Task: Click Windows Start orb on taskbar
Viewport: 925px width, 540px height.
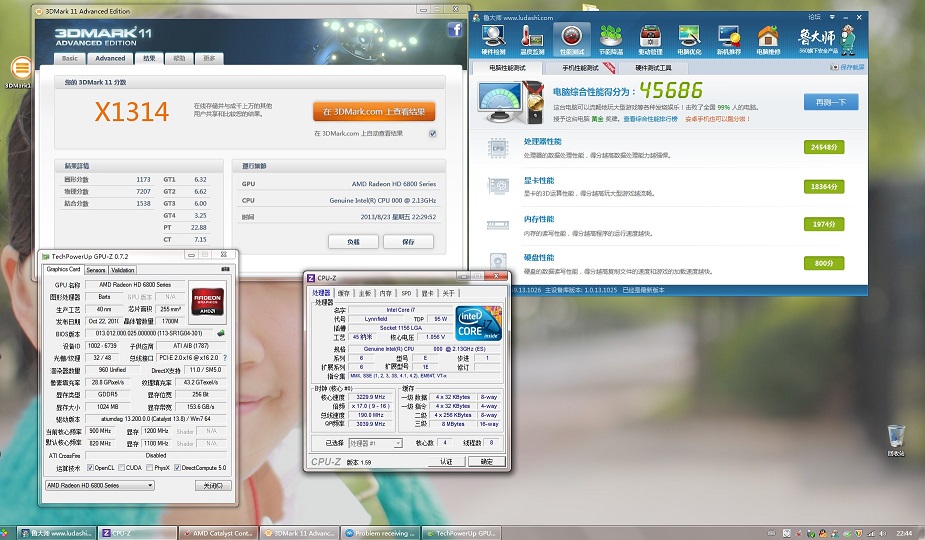Action: pyautogui.click(x=6, y=533)
